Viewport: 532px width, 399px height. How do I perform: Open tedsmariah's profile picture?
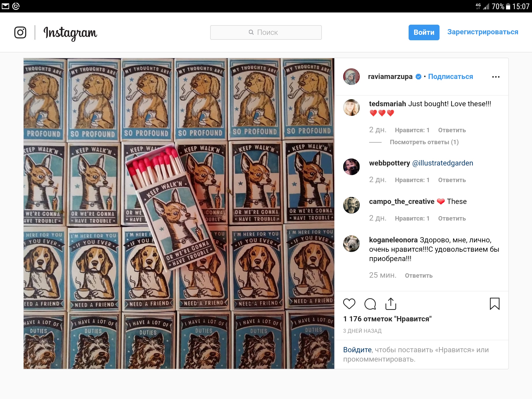[x=351, y=108]
